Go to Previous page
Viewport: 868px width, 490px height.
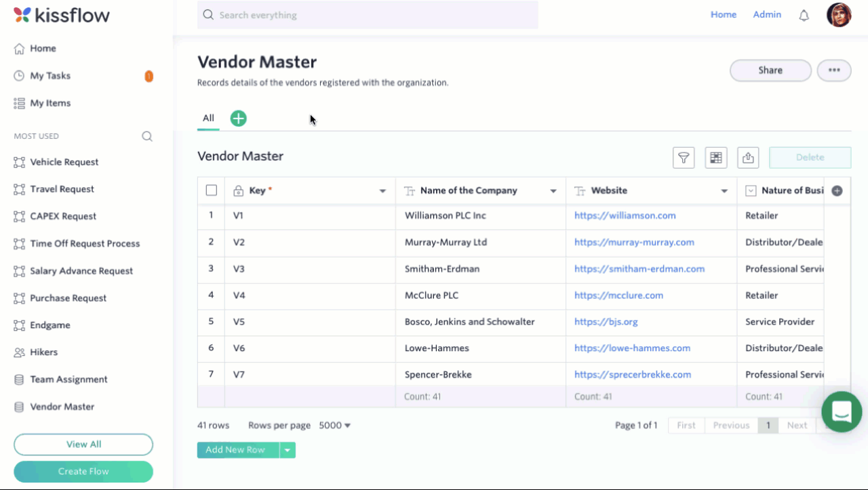(731, 426)
